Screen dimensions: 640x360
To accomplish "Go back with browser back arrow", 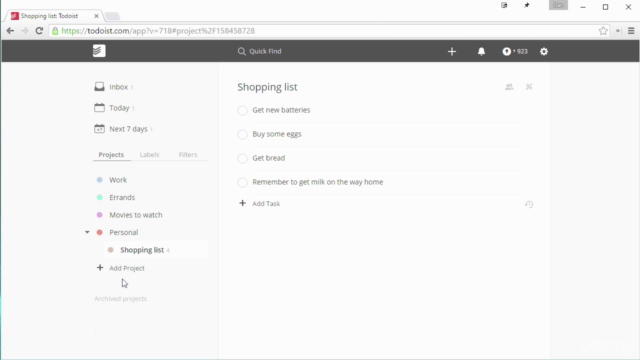I will pos(10,31).
